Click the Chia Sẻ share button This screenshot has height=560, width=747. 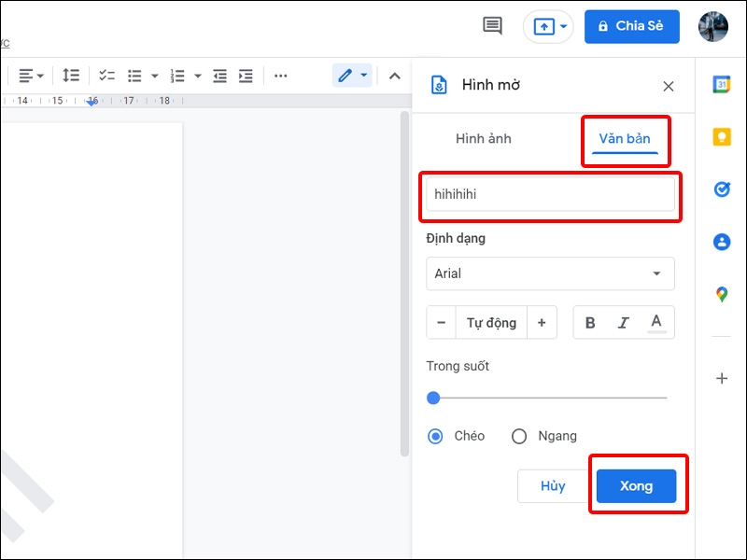tap(632, 27)
